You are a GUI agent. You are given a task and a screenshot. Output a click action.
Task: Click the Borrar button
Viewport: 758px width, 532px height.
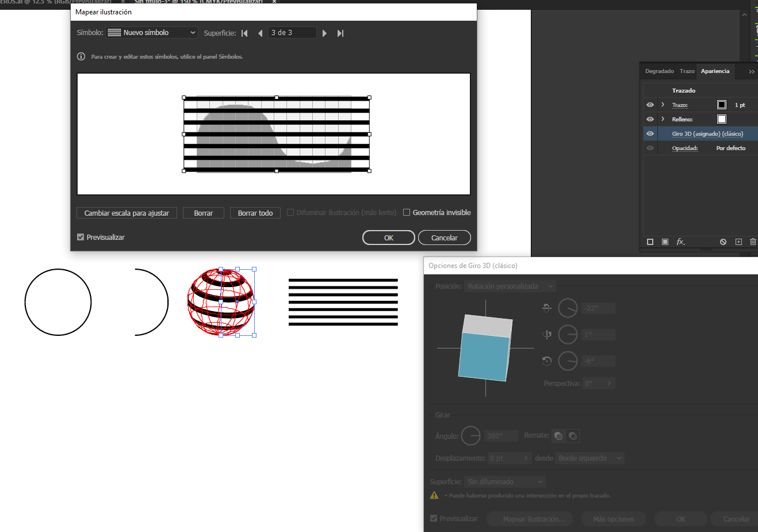click(x=204, y=213)
